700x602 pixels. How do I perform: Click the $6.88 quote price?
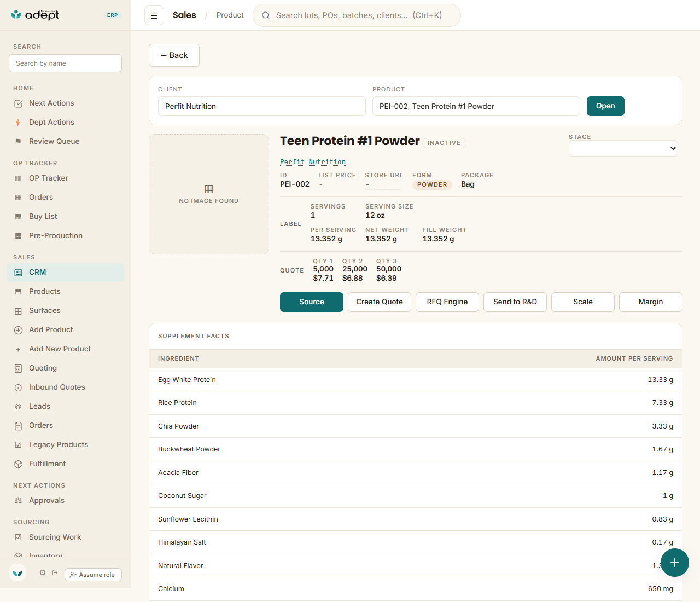(x=353, y=279)
